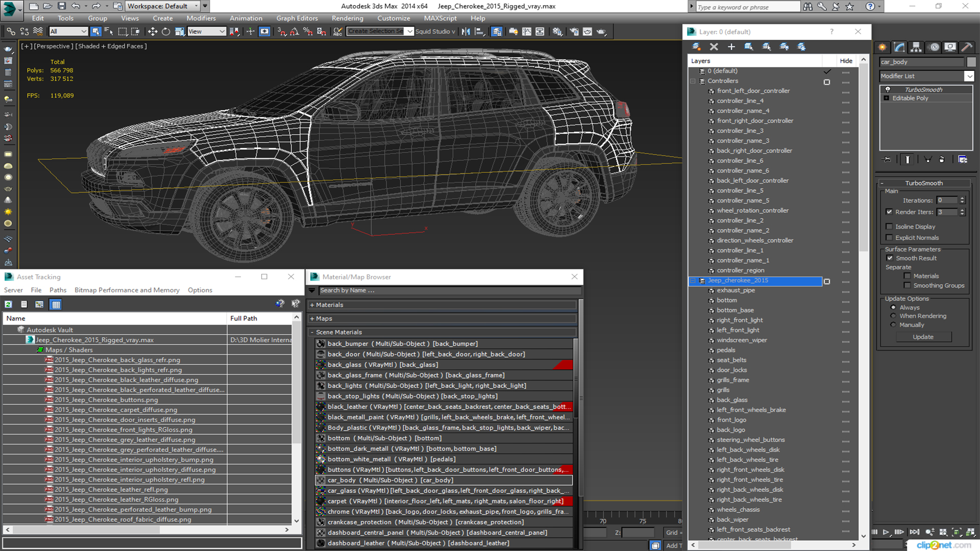The width and height of the screenshot is (980, 551).
Task: Select the Move tool in the main toolbar
Action: 152,32
